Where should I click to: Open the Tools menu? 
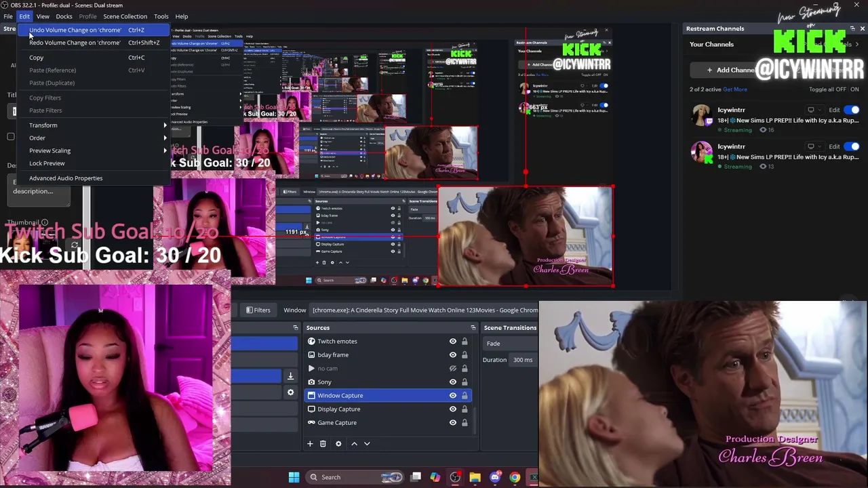pos(161,16)
